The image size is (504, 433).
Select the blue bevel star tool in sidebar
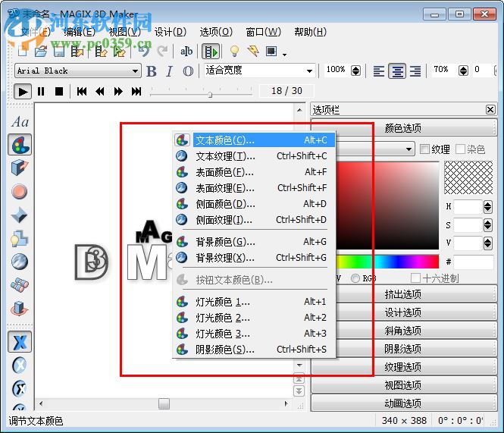[19, 215]
